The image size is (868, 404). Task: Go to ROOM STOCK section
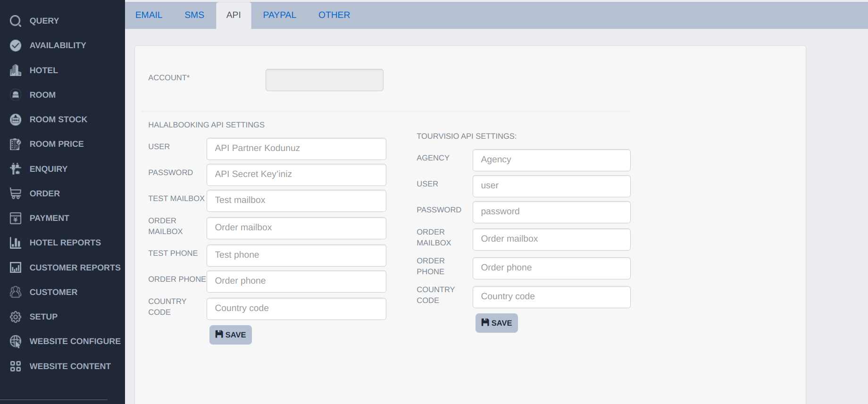[x=58, y=119]
